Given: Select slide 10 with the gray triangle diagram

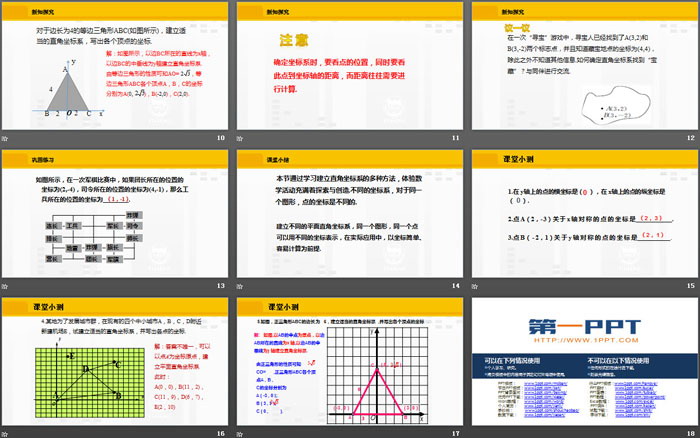Looking at the screenshot, I should [115, 66].
